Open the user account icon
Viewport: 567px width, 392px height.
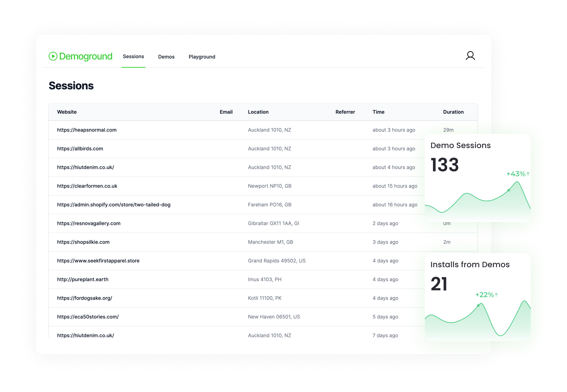470,55
